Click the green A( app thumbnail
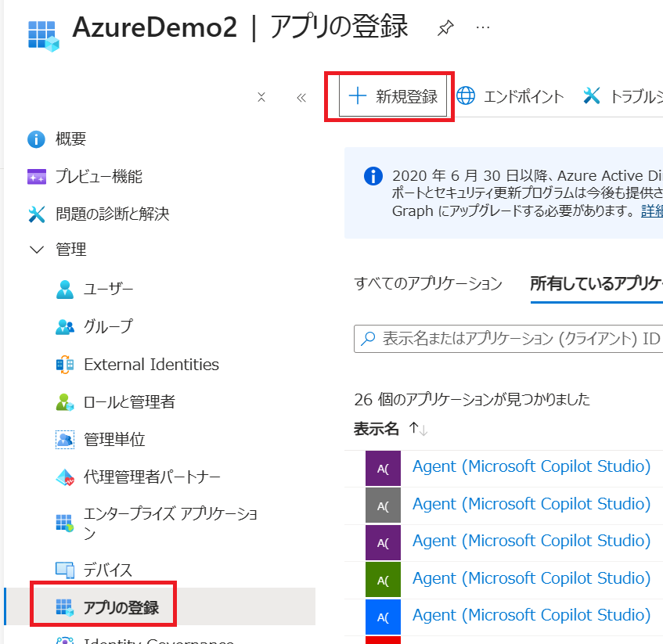 tap(383, 579)
